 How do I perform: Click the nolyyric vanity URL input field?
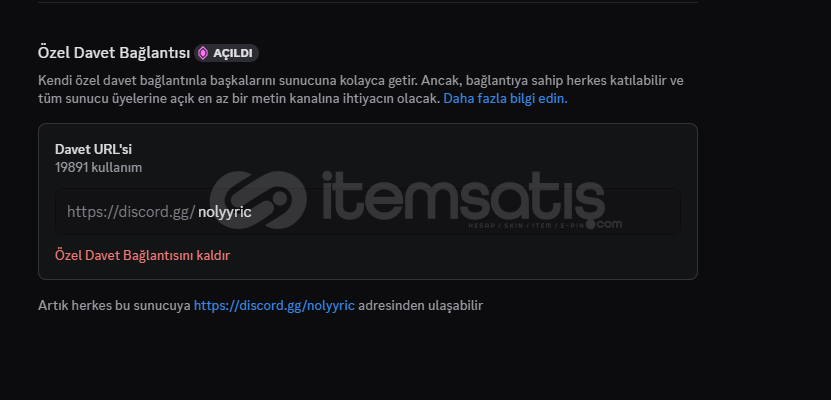pos(368,211)
